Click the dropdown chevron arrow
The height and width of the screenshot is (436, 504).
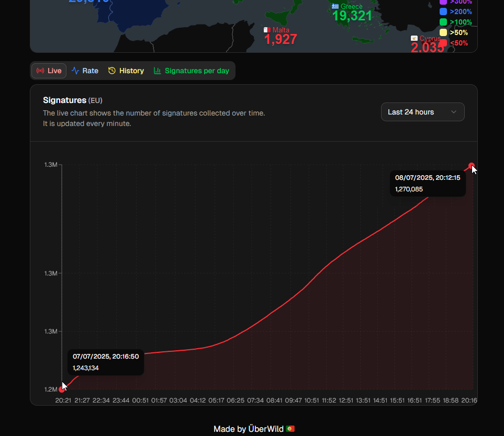[454, 112]
